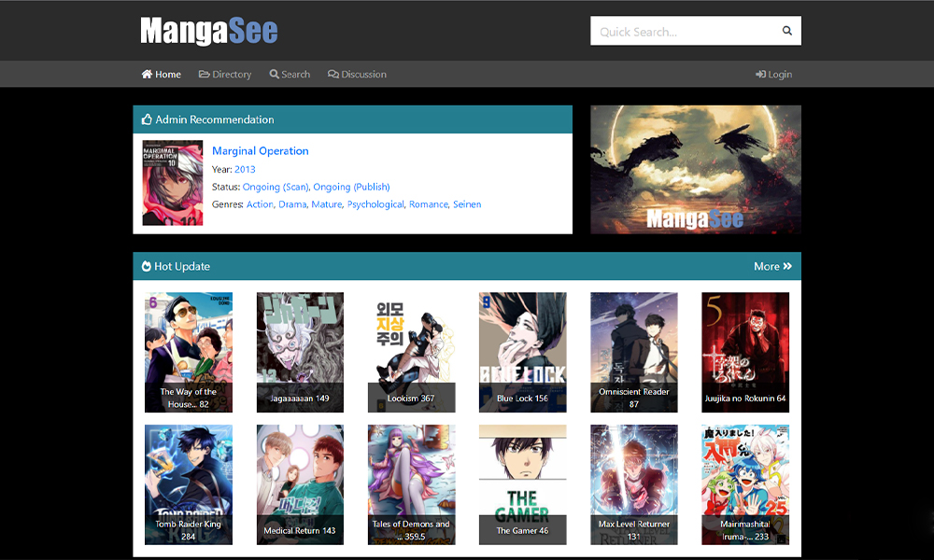
Task: Click the Marginal Operation cover thumbnail
Action: [173, 183]
